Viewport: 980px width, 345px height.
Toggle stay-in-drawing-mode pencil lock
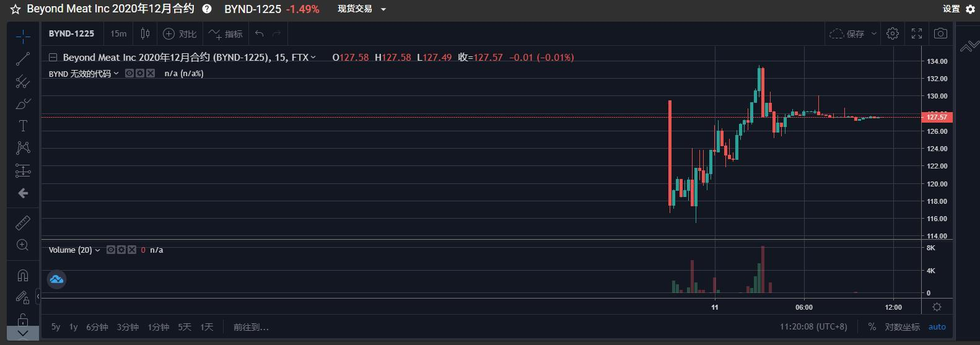click(23, 297)
